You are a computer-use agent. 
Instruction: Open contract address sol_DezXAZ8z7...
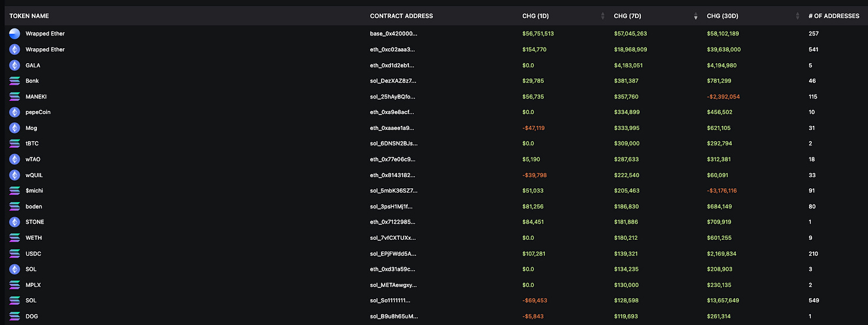pyautogui.click(x=393, y=81)
